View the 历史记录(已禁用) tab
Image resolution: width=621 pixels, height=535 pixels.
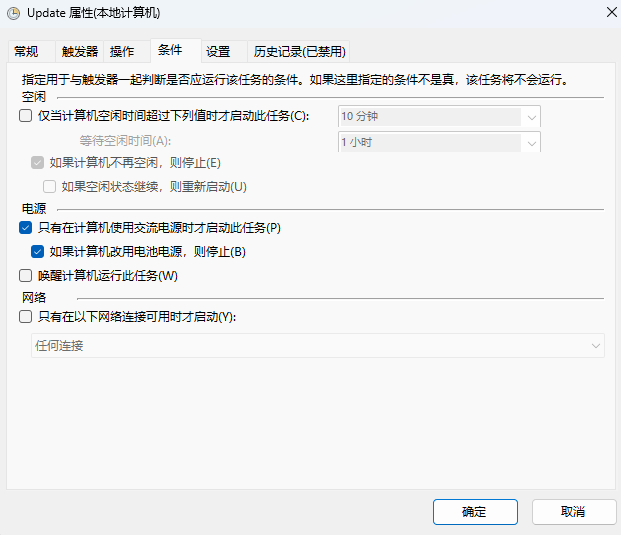pyautogui.click(x=299, y=51)
